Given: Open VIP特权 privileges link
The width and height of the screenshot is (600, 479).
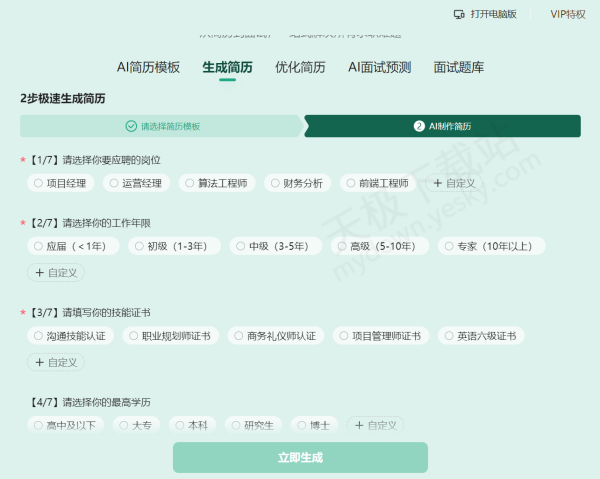Looking at the screenshot, I should (568, 14).
